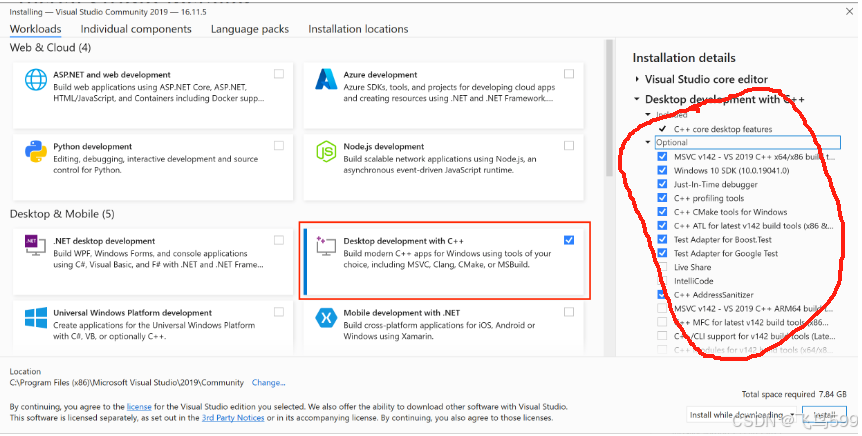Open the license link
This screenshot has height=436, width=862.
coord(139,407)
